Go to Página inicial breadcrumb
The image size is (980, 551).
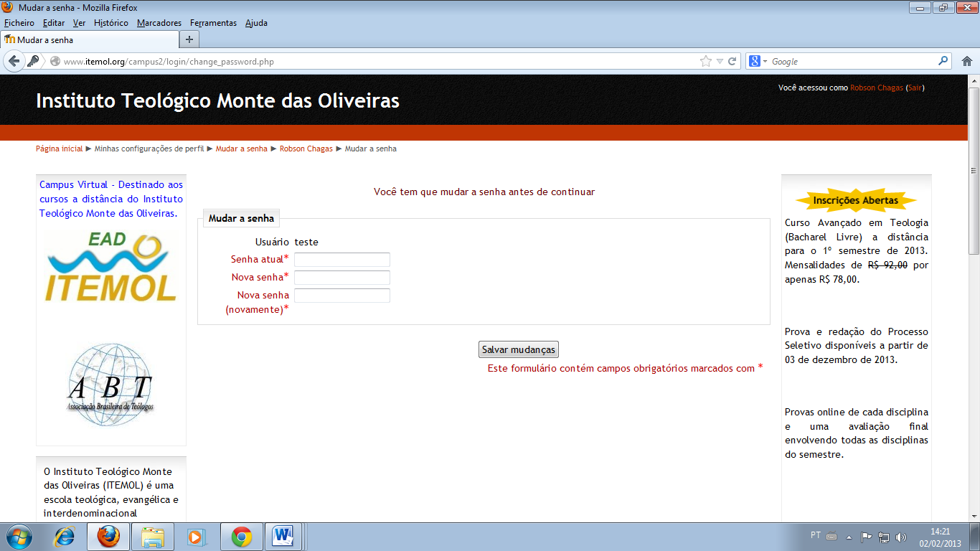[x=60, y=149]
